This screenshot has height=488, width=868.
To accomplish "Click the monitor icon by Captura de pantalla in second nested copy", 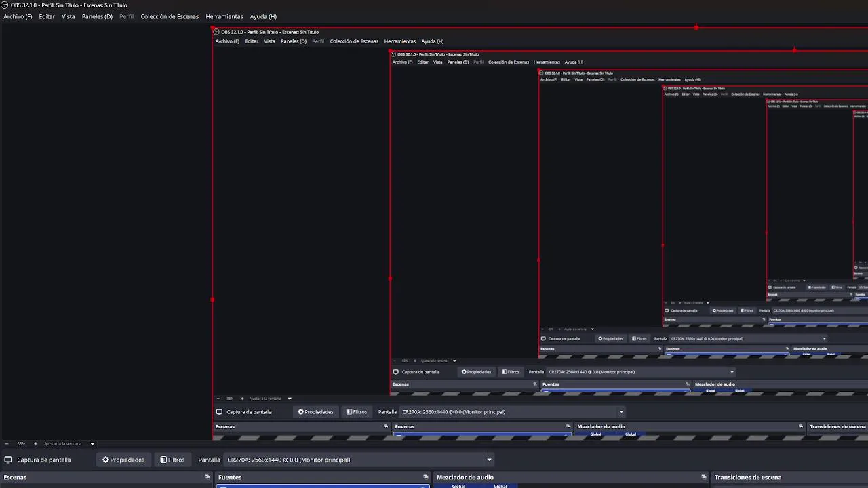I will click(396, 372).
